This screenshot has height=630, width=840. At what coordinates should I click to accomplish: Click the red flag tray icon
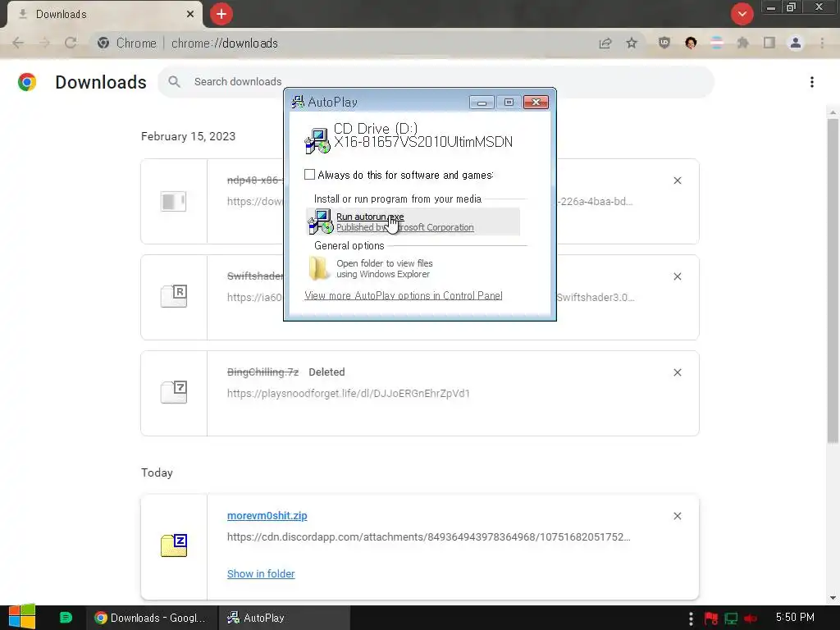point(711,619)
